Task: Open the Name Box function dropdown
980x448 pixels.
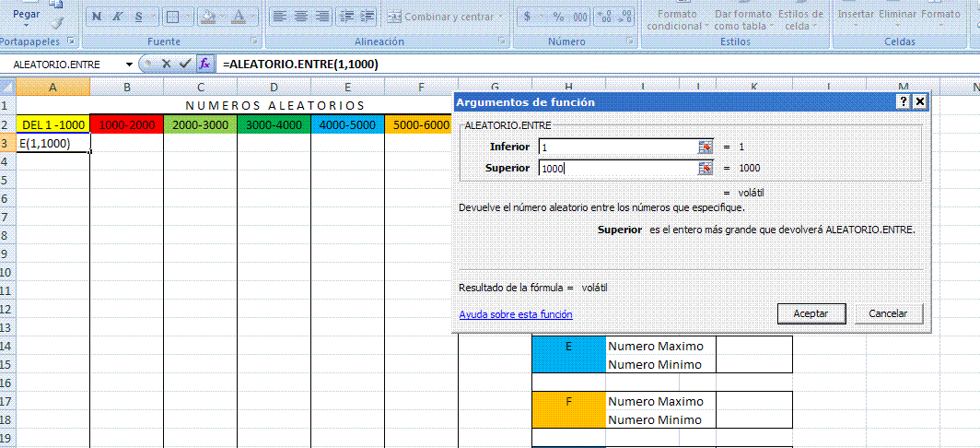Action: coord(128,65)
